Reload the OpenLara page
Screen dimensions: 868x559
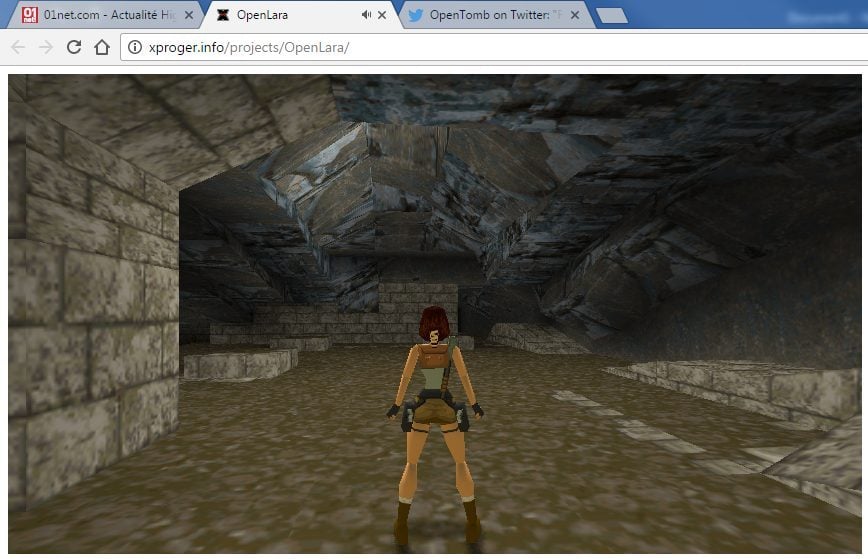[74, 47]
